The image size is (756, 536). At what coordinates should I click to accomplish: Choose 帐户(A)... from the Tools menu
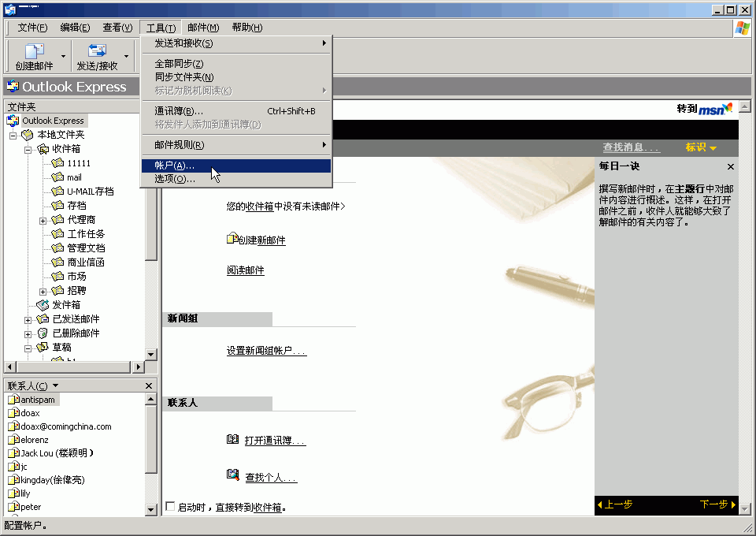(x=236, y=166)
